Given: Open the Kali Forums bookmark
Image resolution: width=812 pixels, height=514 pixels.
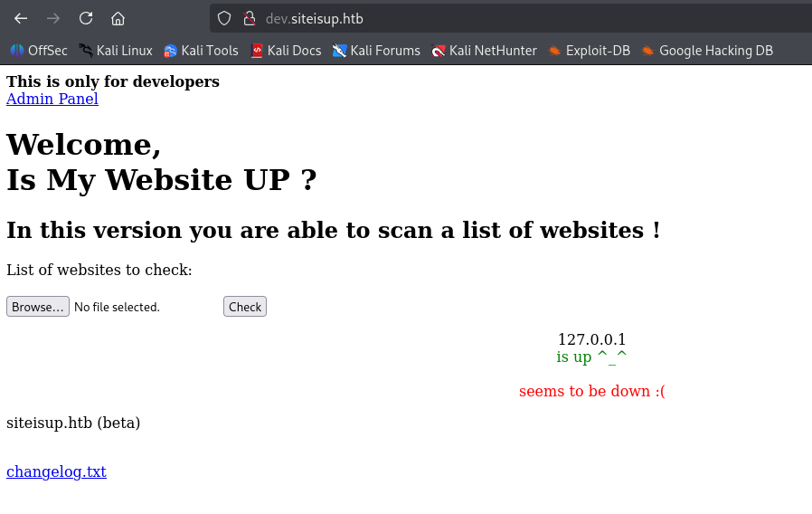Looking at the screenshot, I should click(376, 51).
